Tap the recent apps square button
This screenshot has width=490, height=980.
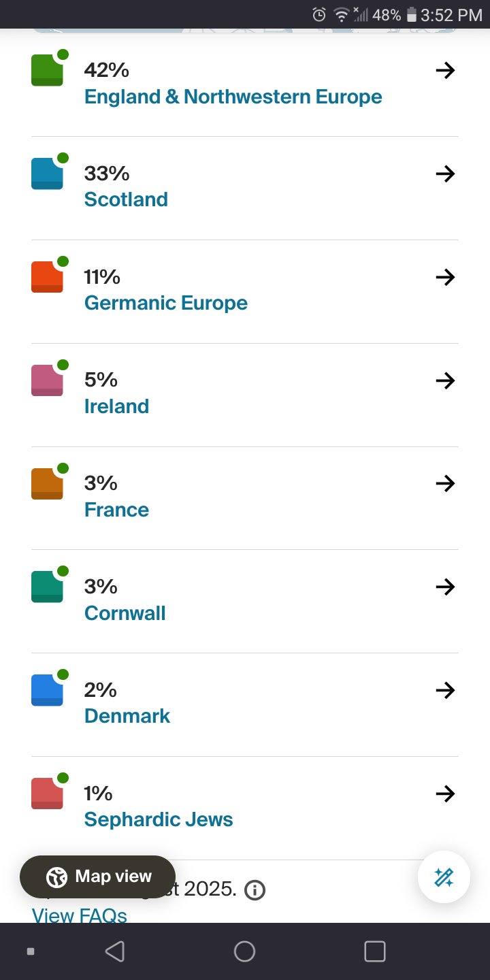coord(375,951)
